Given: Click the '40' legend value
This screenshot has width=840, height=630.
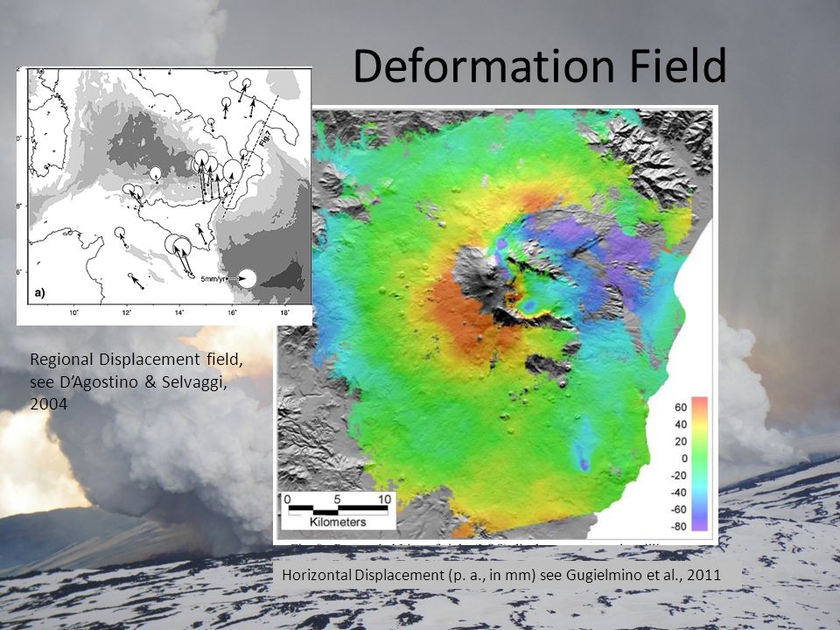Looking at the screenshot, I should click(x=681, y=424).
